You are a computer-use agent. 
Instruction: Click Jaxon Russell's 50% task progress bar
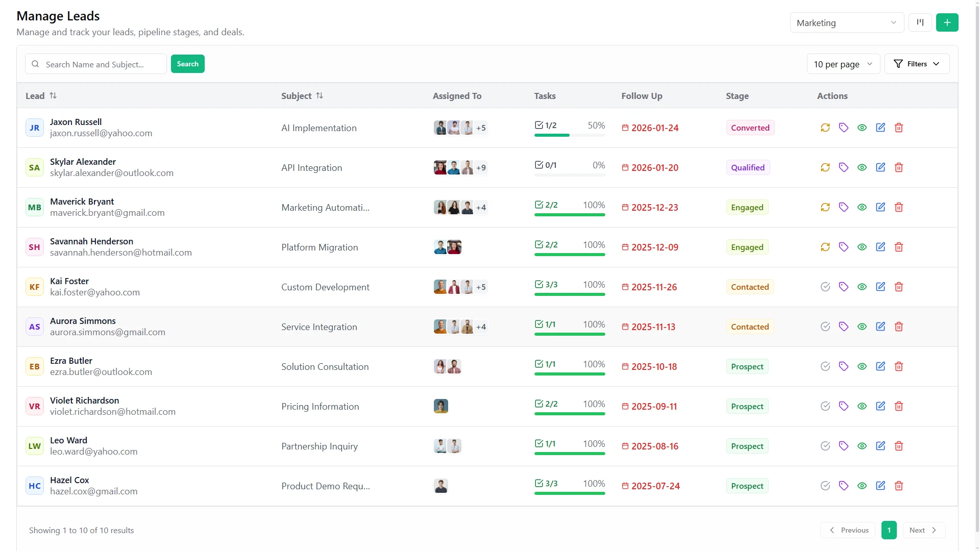point(570,135)
